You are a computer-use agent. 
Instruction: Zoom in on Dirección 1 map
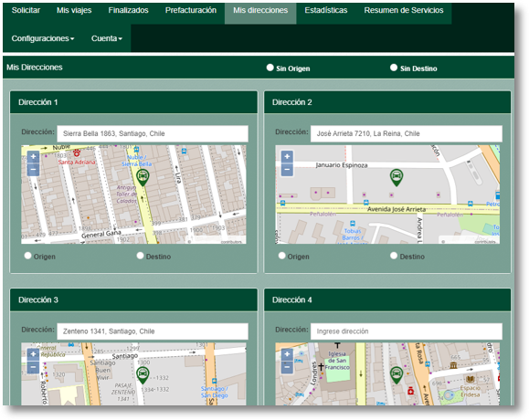(33, 157)
